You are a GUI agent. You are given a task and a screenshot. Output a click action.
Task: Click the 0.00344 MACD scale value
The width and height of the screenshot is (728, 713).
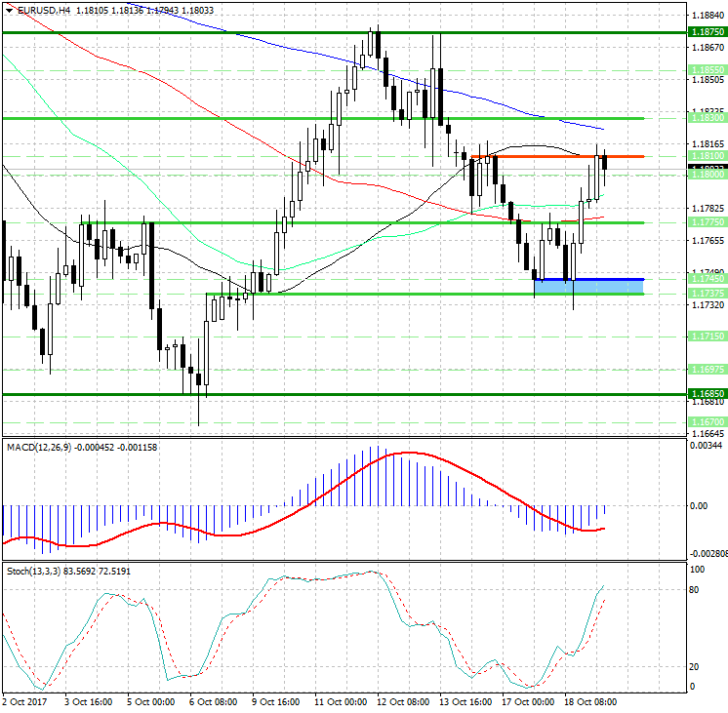click(707, 446)
